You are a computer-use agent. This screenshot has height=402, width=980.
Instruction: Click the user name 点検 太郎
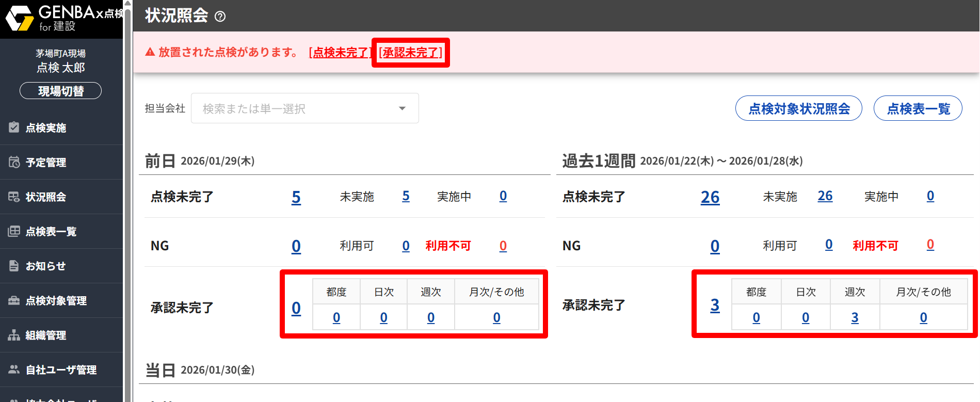pos(61,68)
